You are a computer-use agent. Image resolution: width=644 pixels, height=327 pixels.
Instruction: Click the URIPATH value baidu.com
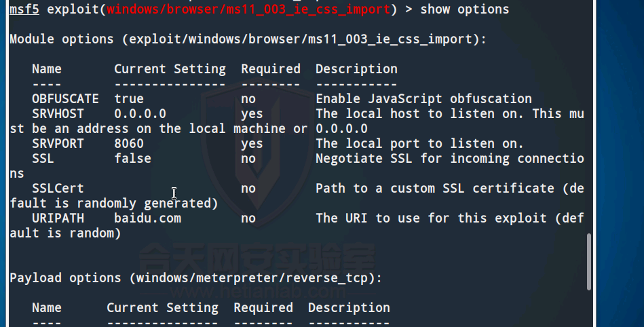[x=147, y=218]
